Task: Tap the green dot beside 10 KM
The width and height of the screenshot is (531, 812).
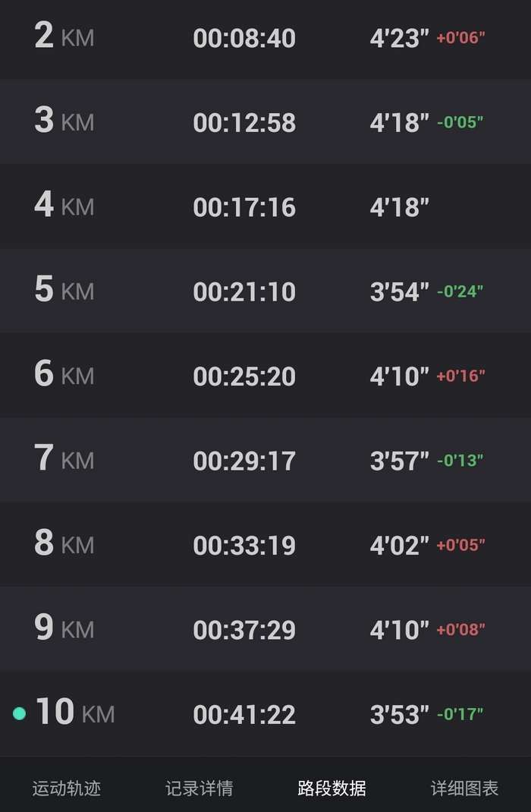Action: pyautogui.click(x=20, y=713)
